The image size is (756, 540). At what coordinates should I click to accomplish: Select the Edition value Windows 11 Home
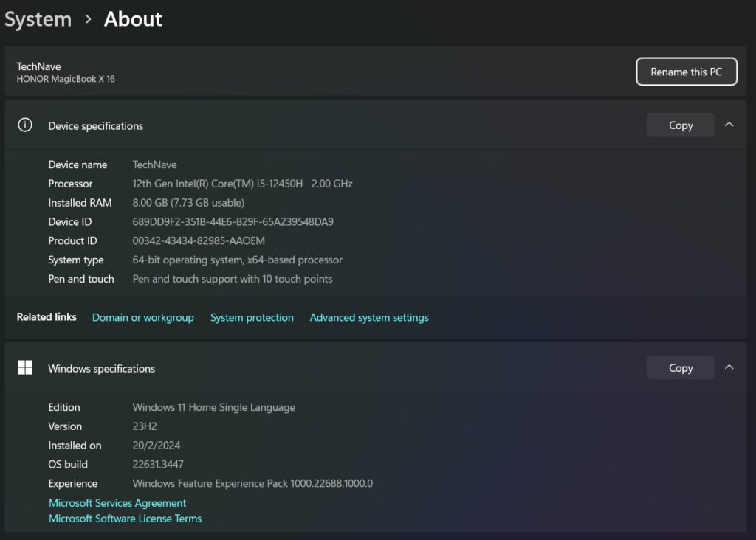pos(213,407)
